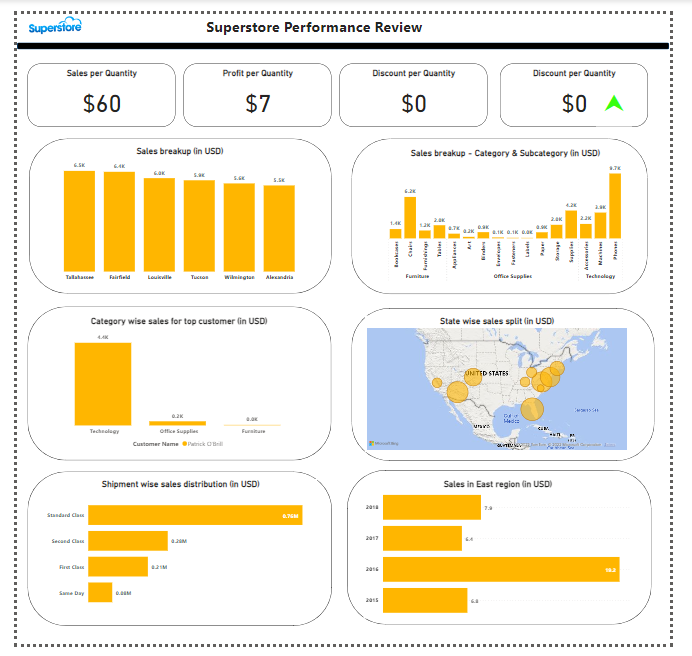Image resolution: width=692 pixels, height=656 pixels.
Task: Click the 0.28M shipment data label
Action: point(179,541)
